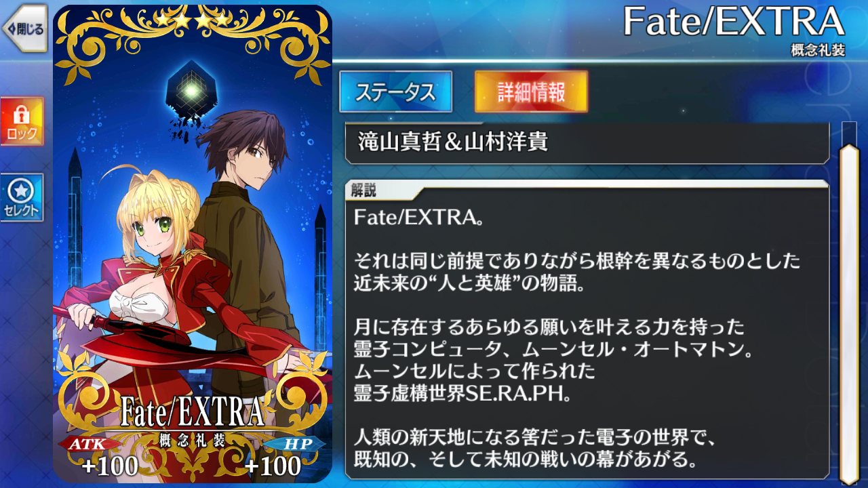Open the 詳細情報 tab

531,91
